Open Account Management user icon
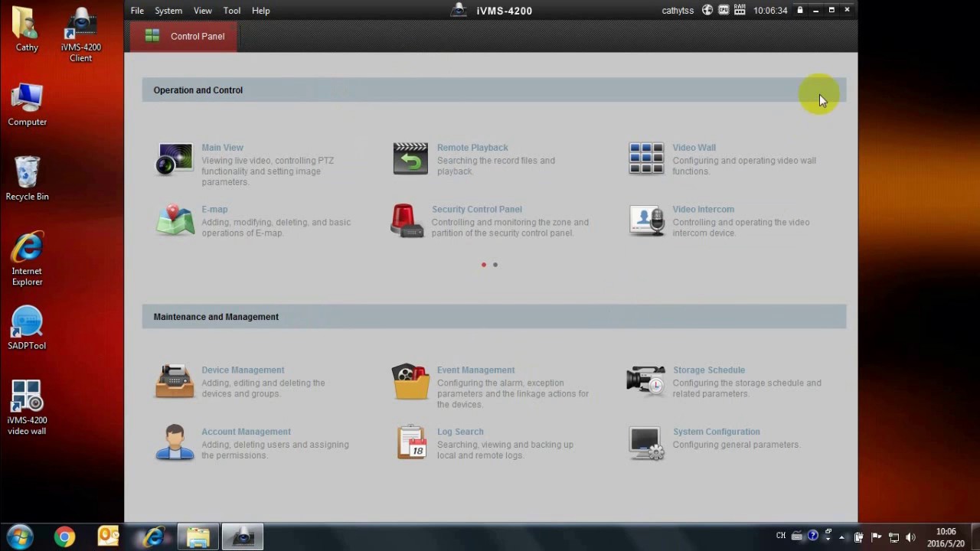 (x=175, y=442)
